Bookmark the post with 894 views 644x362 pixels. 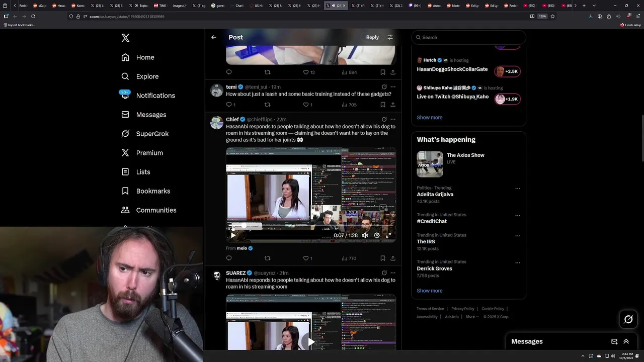[x=383, y=72]
